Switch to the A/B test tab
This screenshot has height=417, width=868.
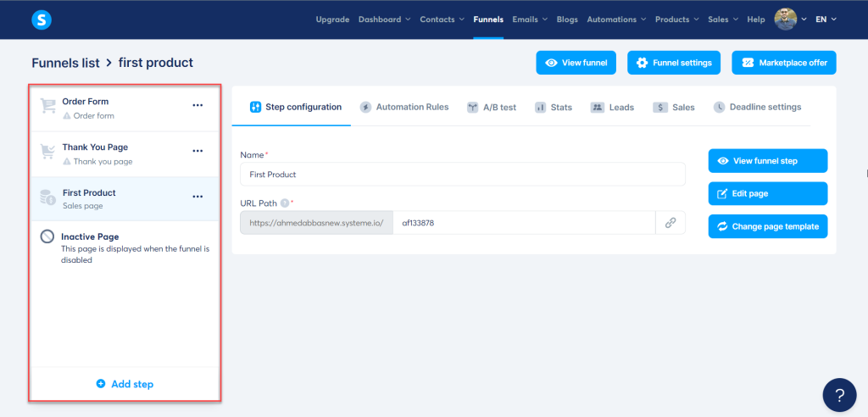[491, 108]
